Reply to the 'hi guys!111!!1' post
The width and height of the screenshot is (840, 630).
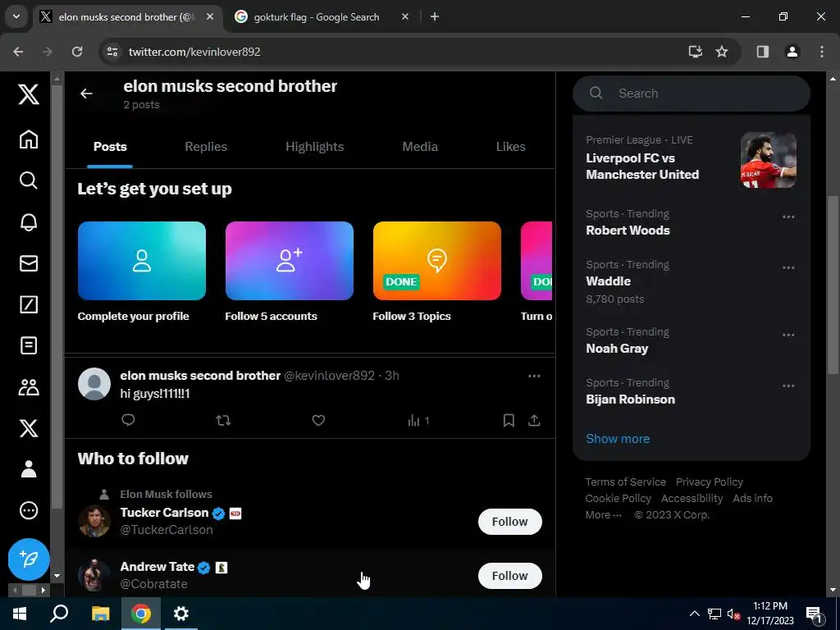pyautogui.click(x=128, y=421)
